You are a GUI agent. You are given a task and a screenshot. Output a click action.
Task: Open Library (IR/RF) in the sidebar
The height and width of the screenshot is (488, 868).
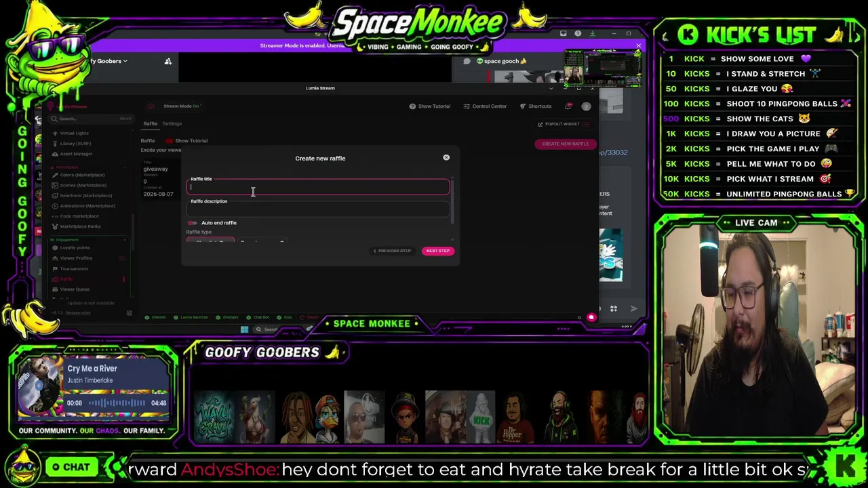[75, 144]
